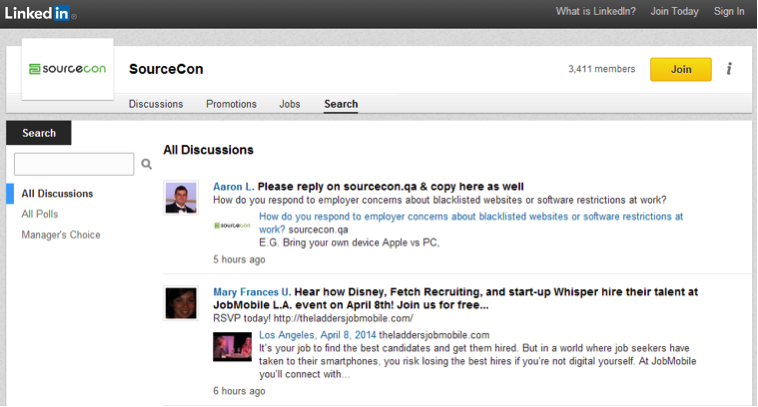
Task: Open 'Los Angeles, April 8, 2014' link
Action: (x=317, y=335)
